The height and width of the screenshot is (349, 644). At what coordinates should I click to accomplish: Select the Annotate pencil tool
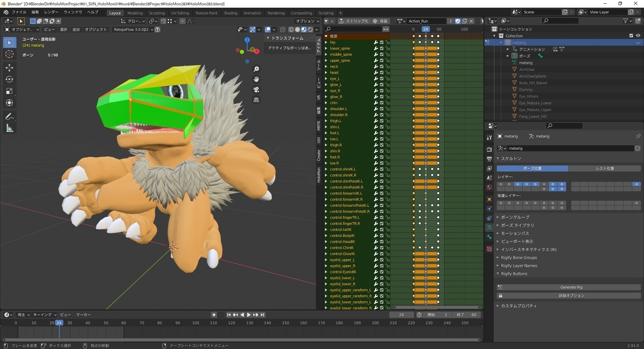click(10, 117)
